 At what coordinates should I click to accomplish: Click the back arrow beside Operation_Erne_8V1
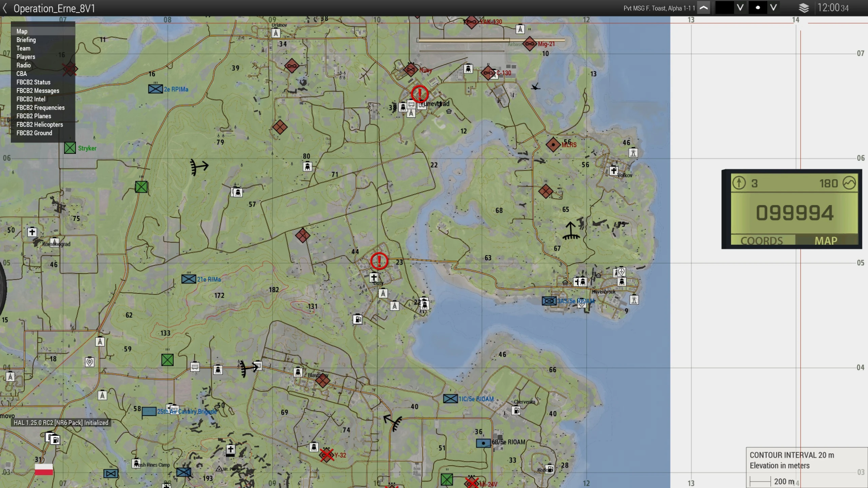point(5,8)
